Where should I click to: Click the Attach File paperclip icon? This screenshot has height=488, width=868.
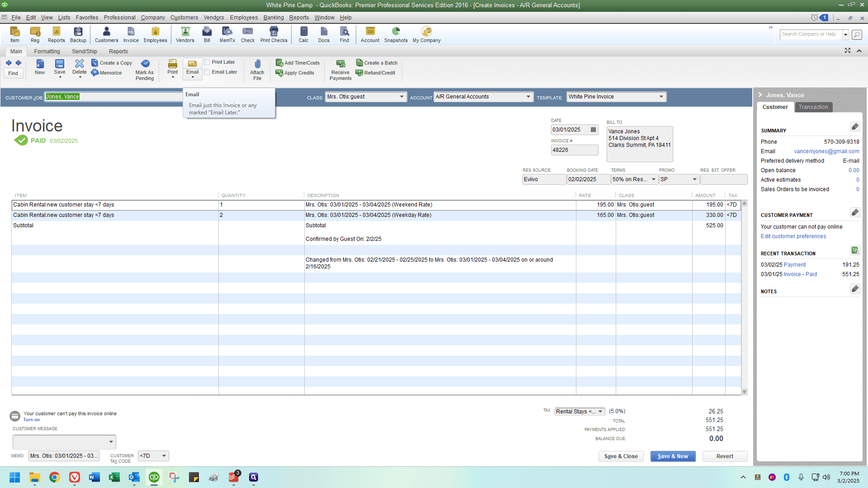(257, 70)
